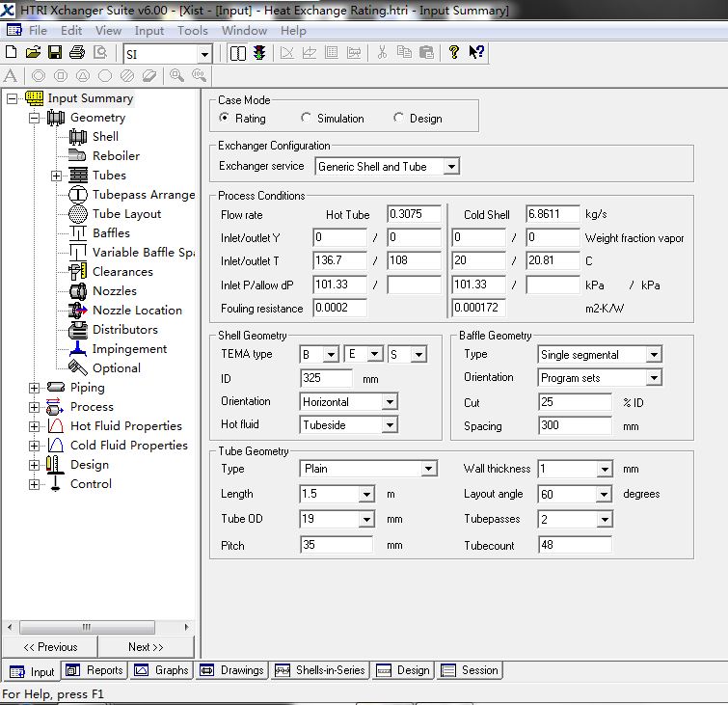Click the tree scrollbar right arrow
Image resolution: width=728 pixels, height=705 pixels.
[x=187, y=627]
